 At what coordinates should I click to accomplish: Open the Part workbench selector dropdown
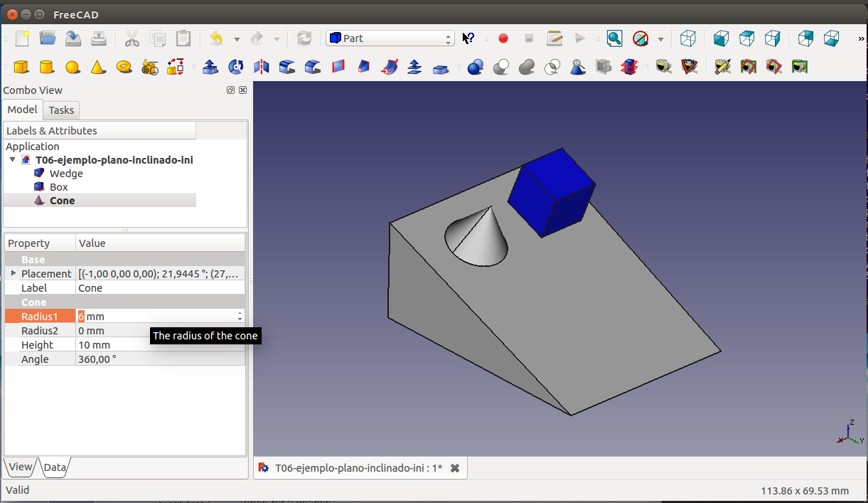point(390,38)
